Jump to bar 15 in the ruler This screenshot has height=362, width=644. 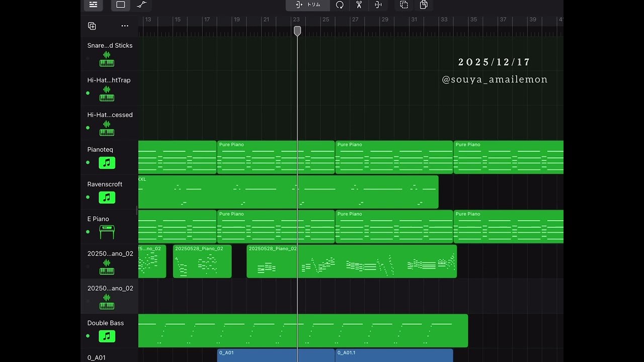177,20
